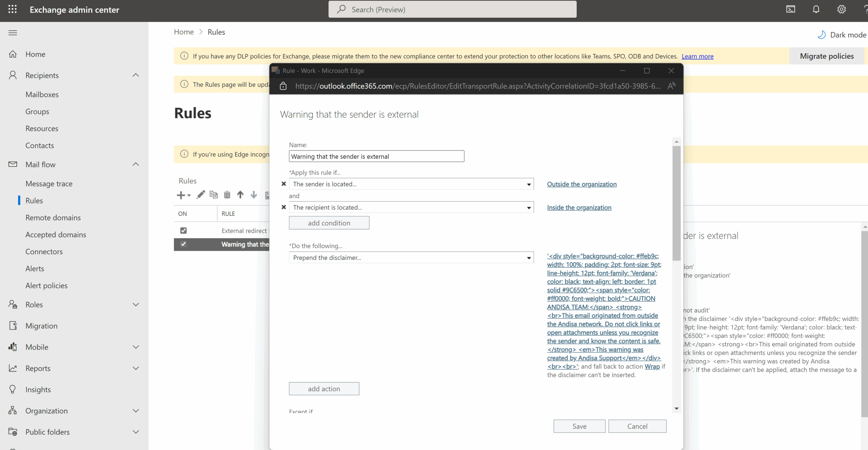Image resolution: width=868 pixels, height=450 pixels.
Task: Open the Learn more link
Action: (x=697, y=56)
